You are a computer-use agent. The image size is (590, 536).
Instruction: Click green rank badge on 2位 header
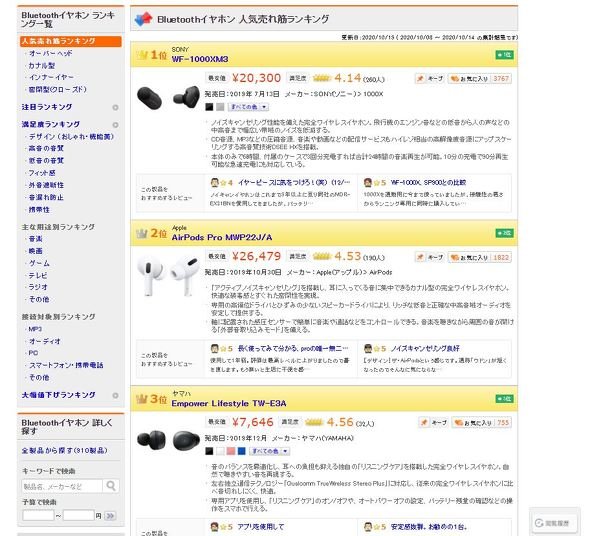[505, 233]
